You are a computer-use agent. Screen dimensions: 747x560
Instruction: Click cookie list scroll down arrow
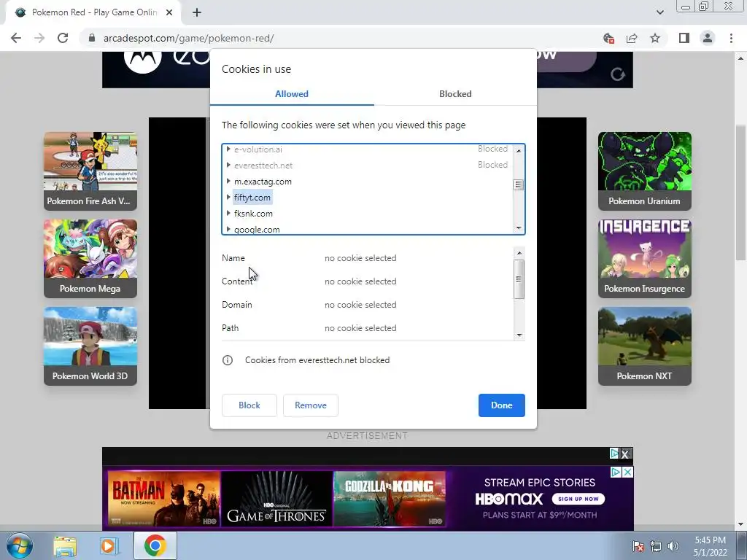click(x=519, y=228)
